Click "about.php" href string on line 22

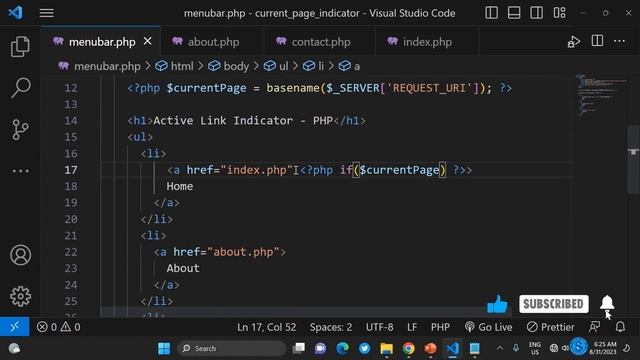(x=243, y=252)
